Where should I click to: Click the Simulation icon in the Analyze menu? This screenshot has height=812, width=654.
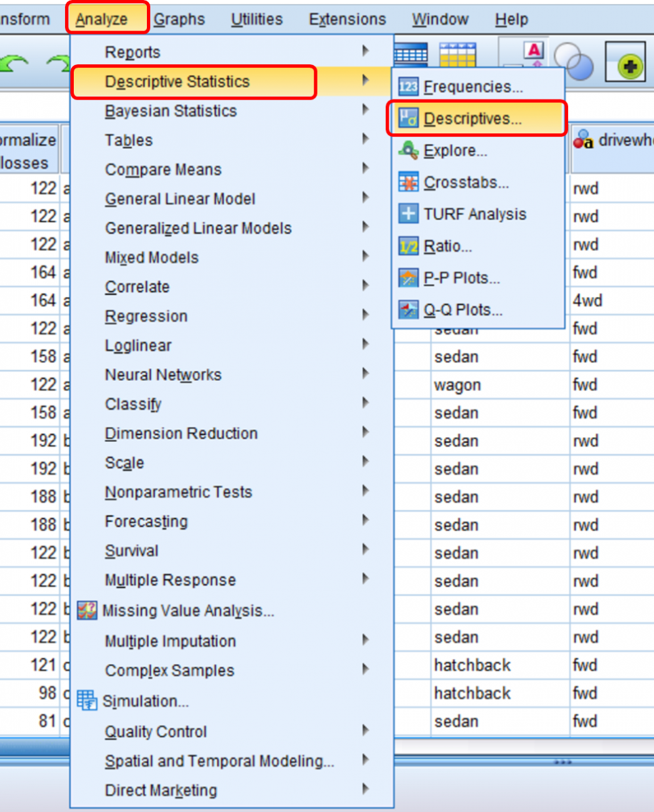click(x=87, y=701)
